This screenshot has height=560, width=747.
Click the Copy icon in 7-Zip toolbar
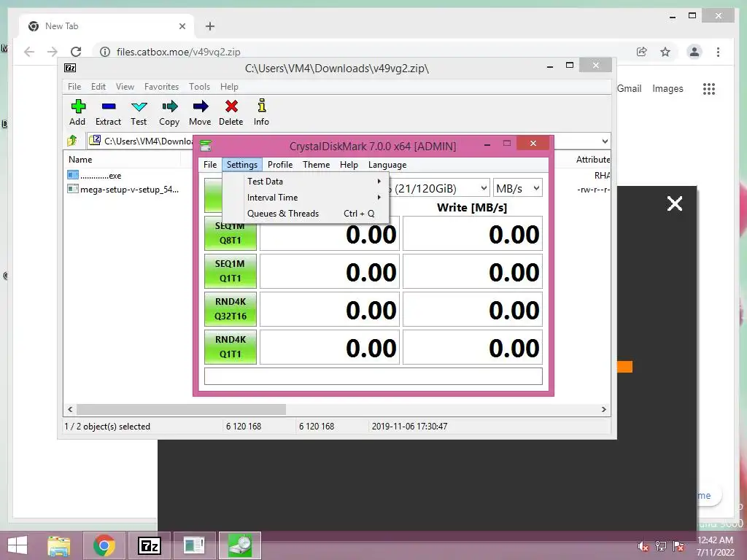pos(169,106)
